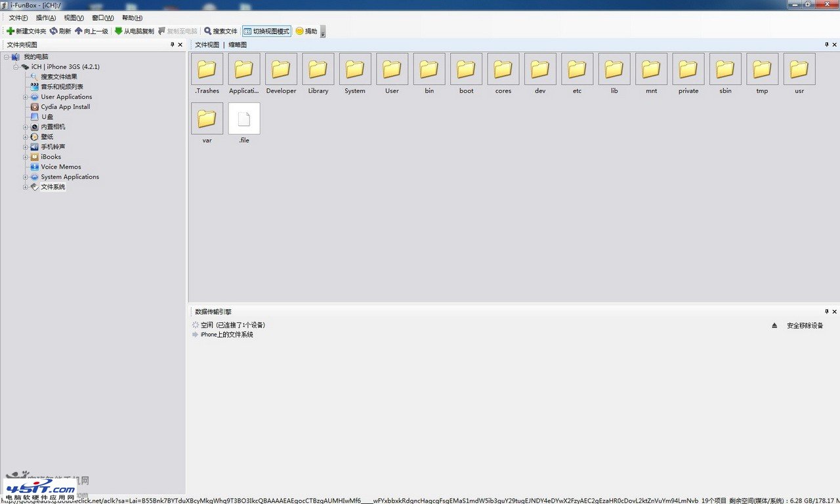Viewport: 840px width, 504px height.
Task: Collapse the 我的电脑 tree node
Action: [7, 57]
